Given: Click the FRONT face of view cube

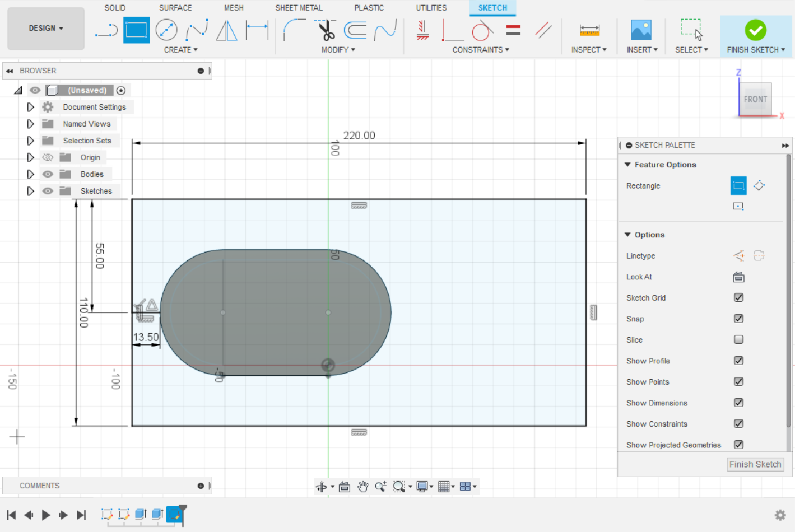Looking at the screenshot, I should (755, 99).
